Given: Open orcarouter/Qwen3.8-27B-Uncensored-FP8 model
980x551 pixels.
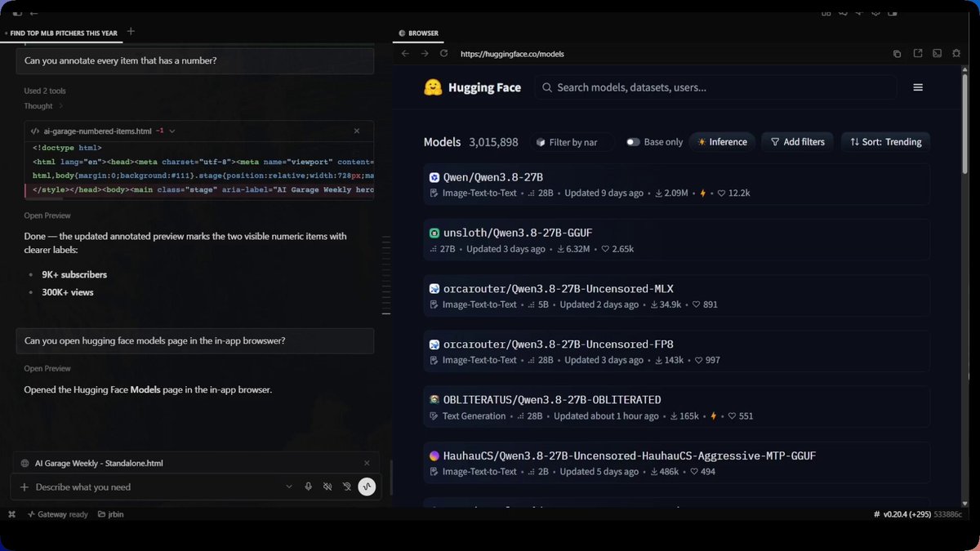Looking at the screenshot, I should point(558,344).
